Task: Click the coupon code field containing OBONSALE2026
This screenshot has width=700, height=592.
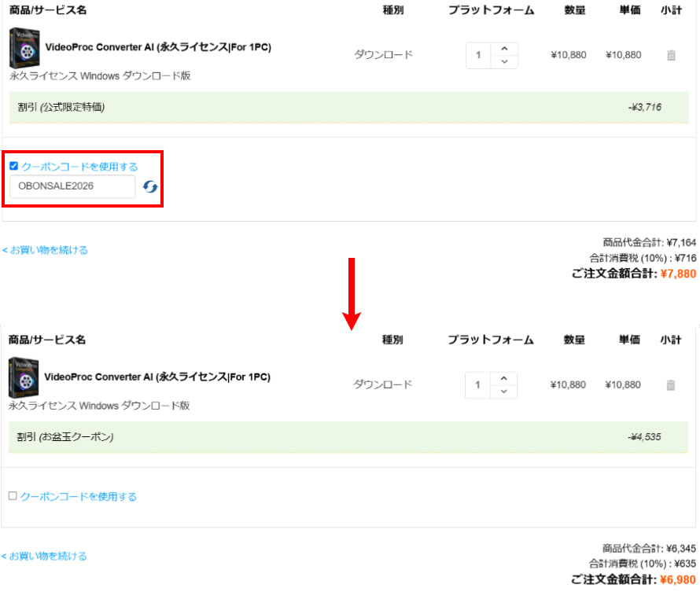Action: pyautogui.click(x=72, y=186)
